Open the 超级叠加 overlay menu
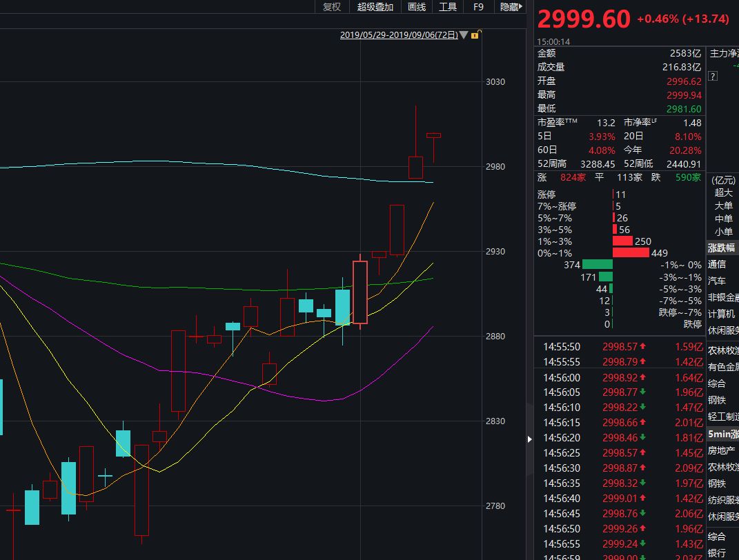The width and height of the screenshot is (739, 560). pyautogui.click(x=375, y=7)
